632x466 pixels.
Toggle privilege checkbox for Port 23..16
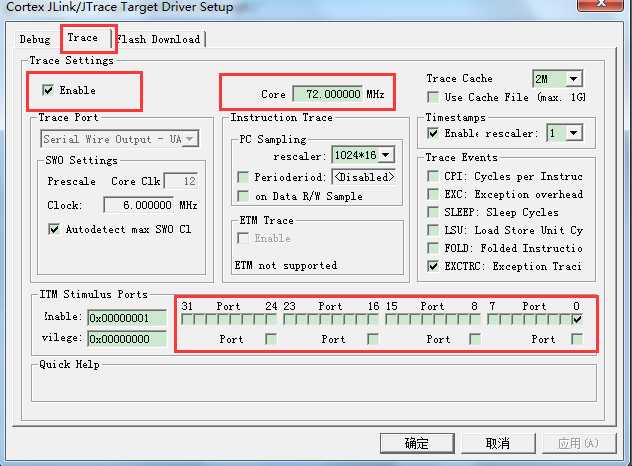point(373,339)
